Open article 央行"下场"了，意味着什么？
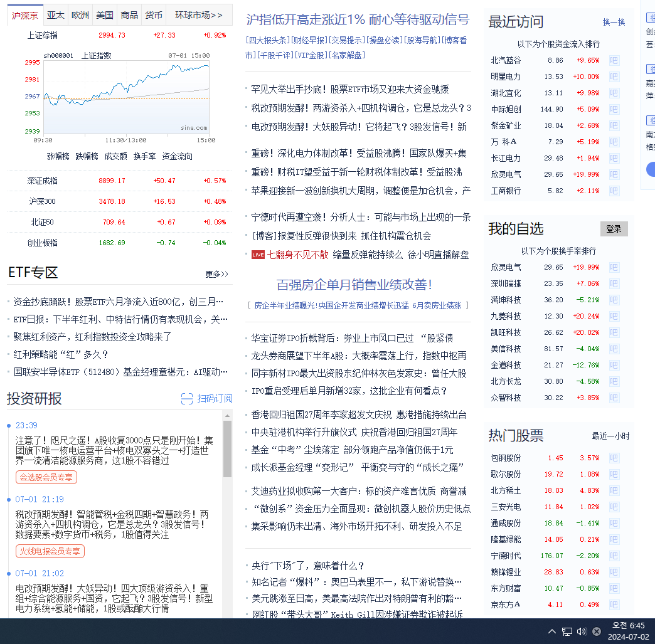The height and width of the screenshot is (644, 655). point(307,566)
